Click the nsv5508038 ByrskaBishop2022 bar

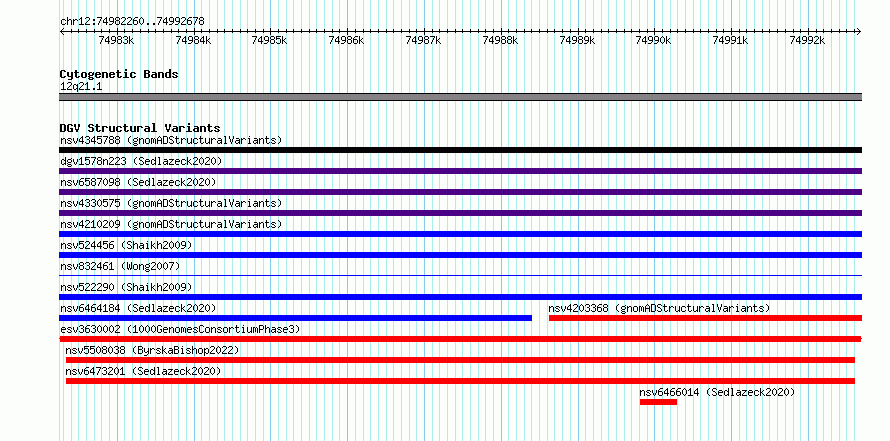pyautogui.click(x=460, y=360)
